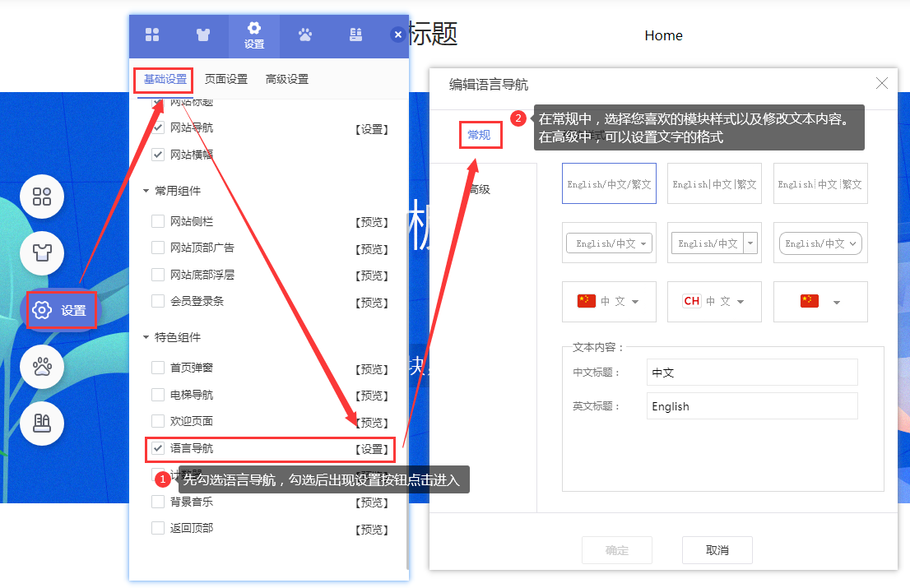Click the Home navigation item
The height and width of the screenshot is (588, 910).
(663, 36)
